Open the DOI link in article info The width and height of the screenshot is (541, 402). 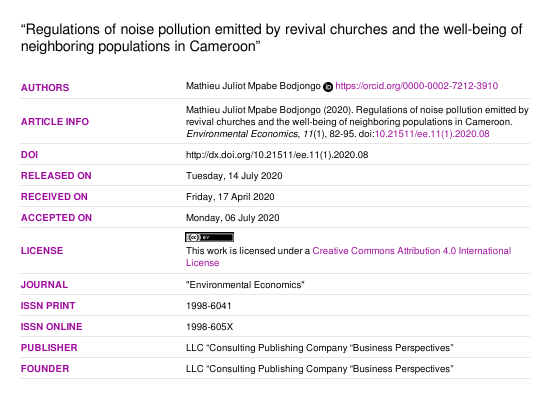click(x=432, y=134)
